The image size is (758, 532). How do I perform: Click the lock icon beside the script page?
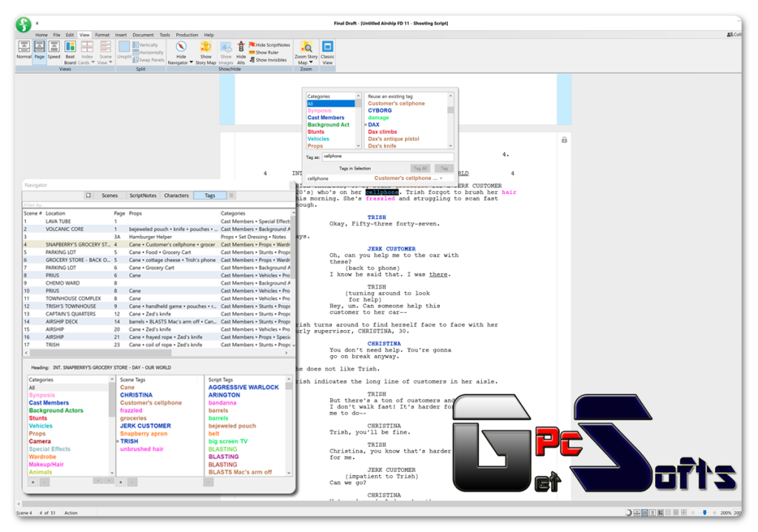pos(564,140)
